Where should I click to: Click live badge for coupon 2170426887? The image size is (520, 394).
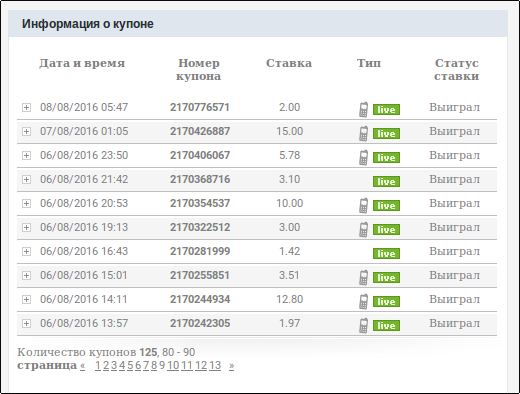pos(386,134)
